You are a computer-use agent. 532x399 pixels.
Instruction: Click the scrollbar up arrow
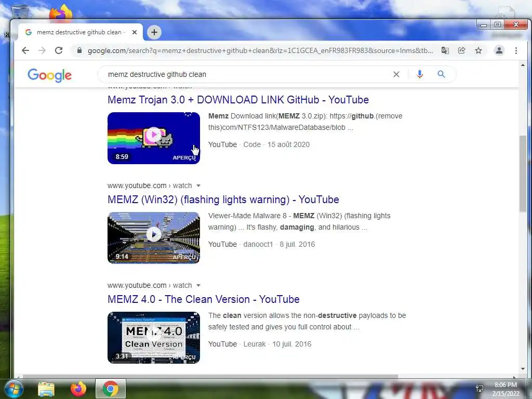tap(523, 65)
